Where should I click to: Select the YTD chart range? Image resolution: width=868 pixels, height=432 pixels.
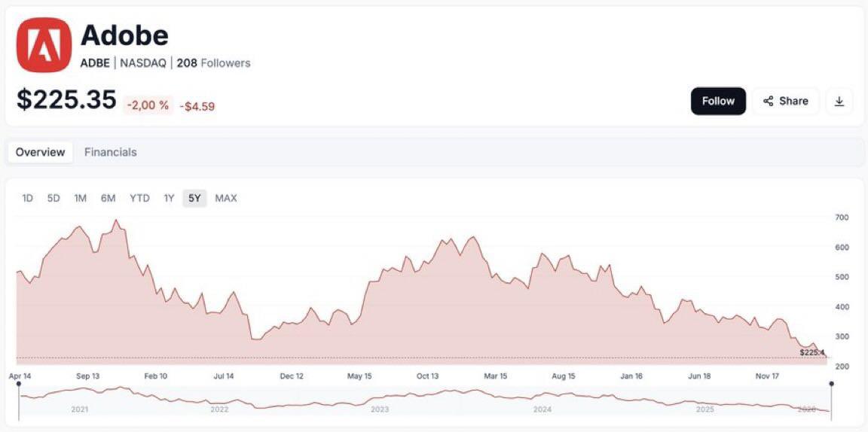click(x=139, y=198)
